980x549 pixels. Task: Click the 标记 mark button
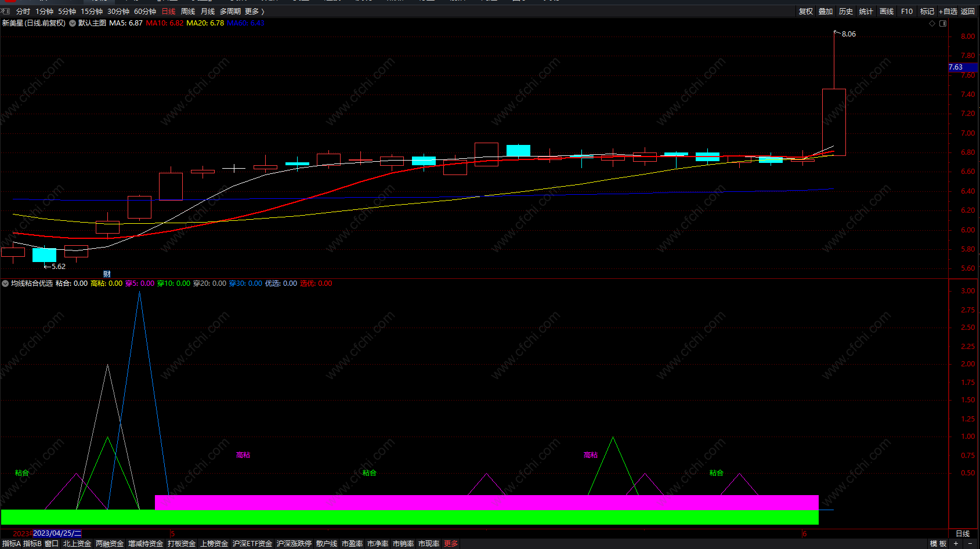pos(927,12)
